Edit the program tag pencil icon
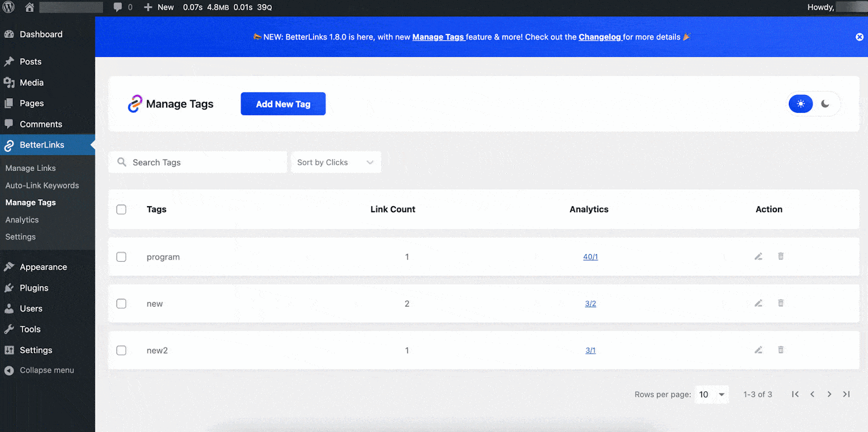Image resolution: width=868 pixels, height=432 pixels. point(758,256)
